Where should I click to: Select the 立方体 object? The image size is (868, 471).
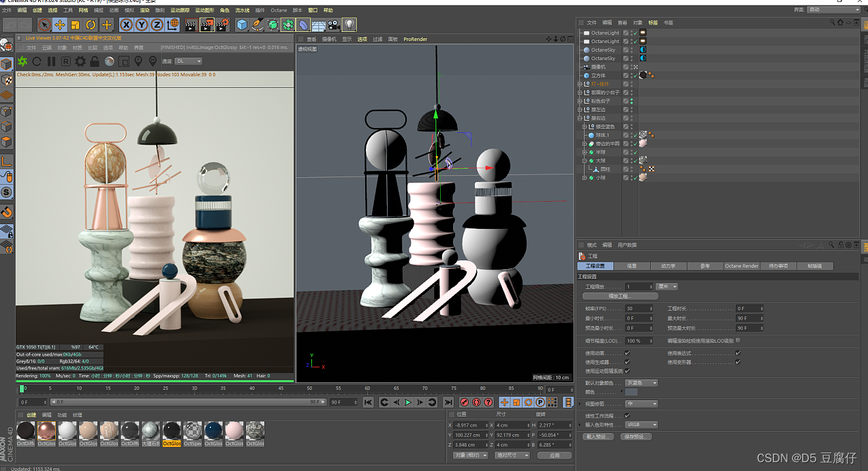pos(598,76)
